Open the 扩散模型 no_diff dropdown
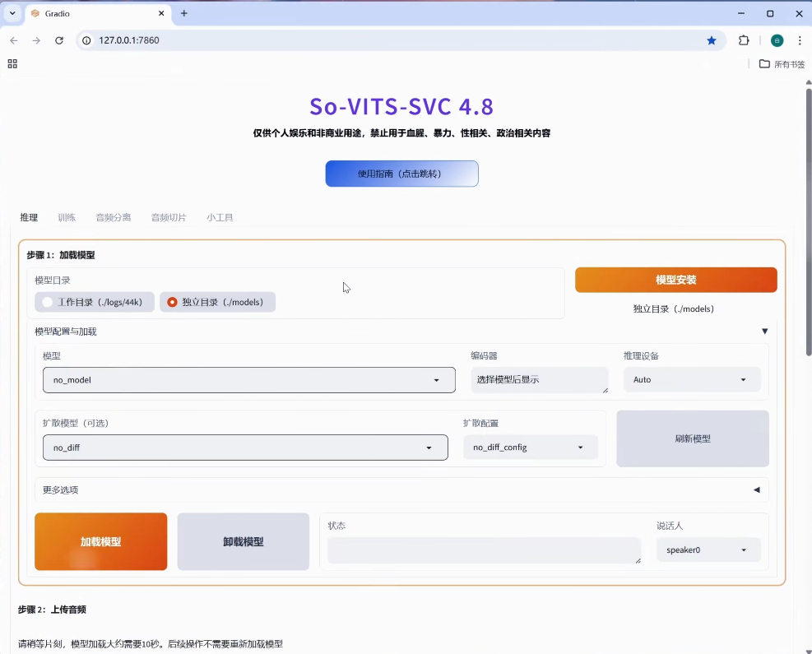 pos(245,448)
